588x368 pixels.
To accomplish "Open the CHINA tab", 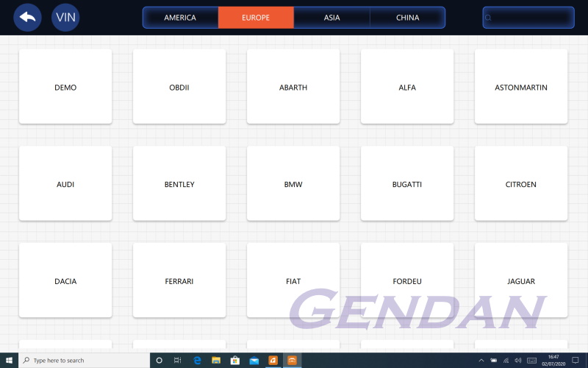I will (408, 18).
